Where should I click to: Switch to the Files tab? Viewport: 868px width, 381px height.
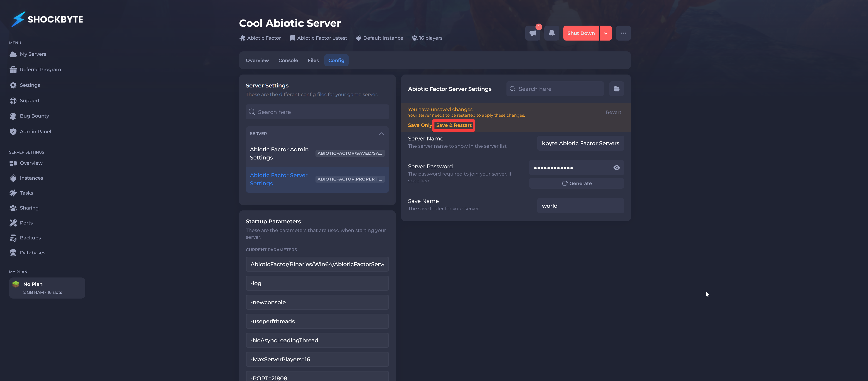point(313,60)
